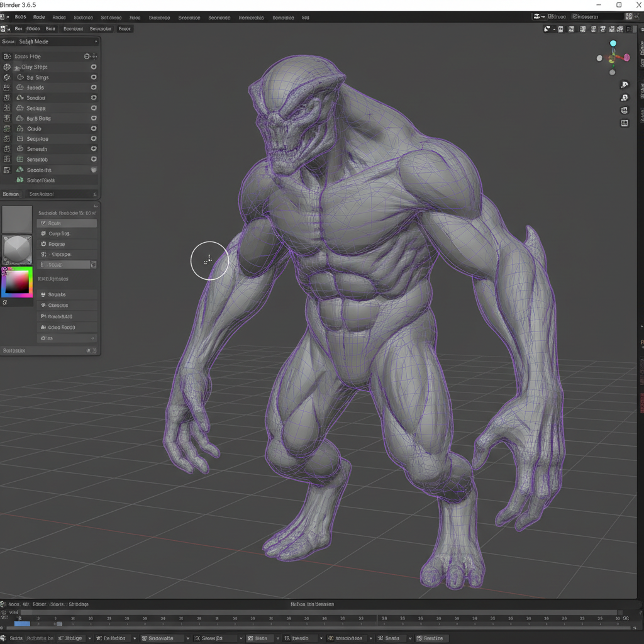Click the icon left of 'Oiay Steps' row
This screenshot has width=644, height=644.
coord(7,67)
